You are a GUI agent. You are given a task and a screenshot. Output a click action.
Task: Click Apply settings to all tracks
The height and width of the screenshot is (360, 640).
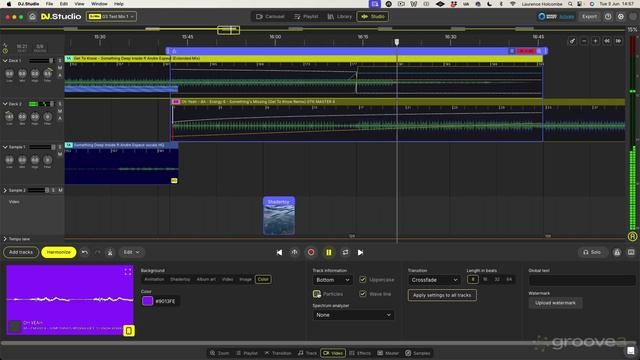[x=442, y=295]
